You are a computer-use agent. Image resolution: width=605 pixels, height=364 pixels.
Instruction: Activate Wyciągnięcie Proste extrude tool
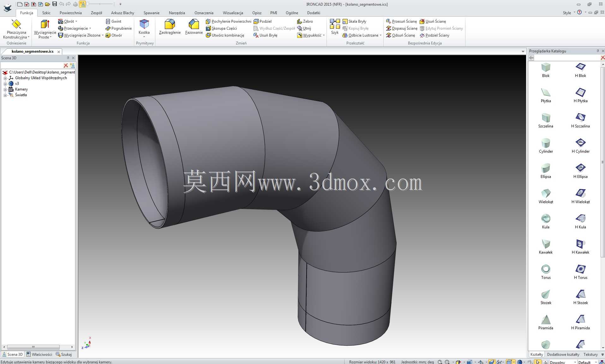coord(45,29)
